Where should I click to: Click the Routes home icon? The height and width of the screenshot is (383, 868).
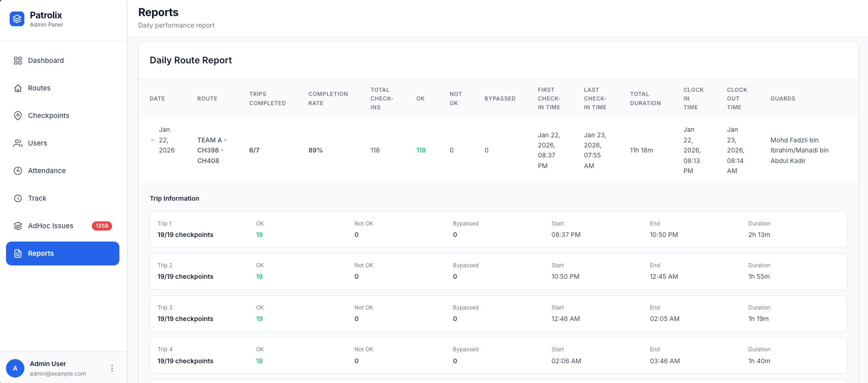pos(18,88)
